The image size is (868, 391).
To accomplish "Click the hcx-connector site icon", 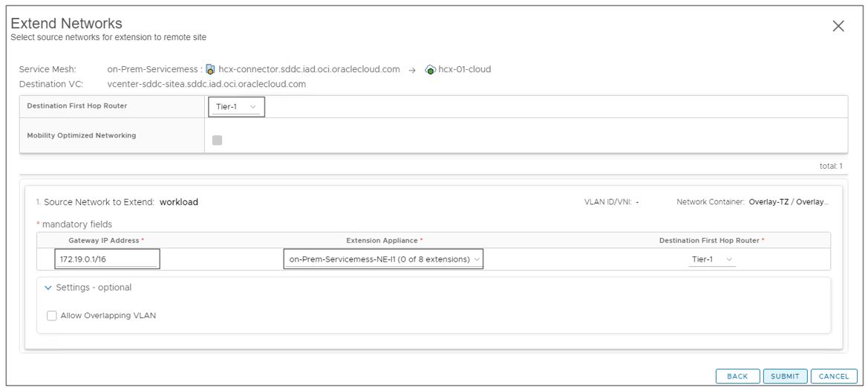I will 210,69.
